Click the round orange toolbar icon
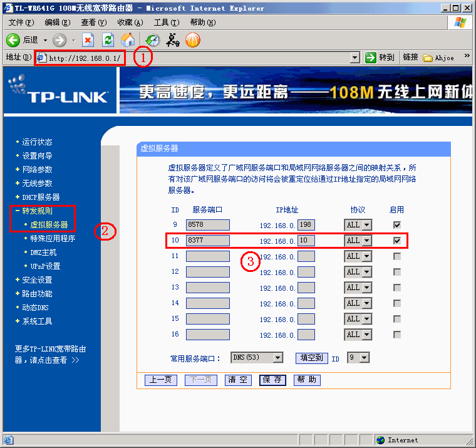Image resolution: width=476 pixels, height=448 pixels. [193, 40]
